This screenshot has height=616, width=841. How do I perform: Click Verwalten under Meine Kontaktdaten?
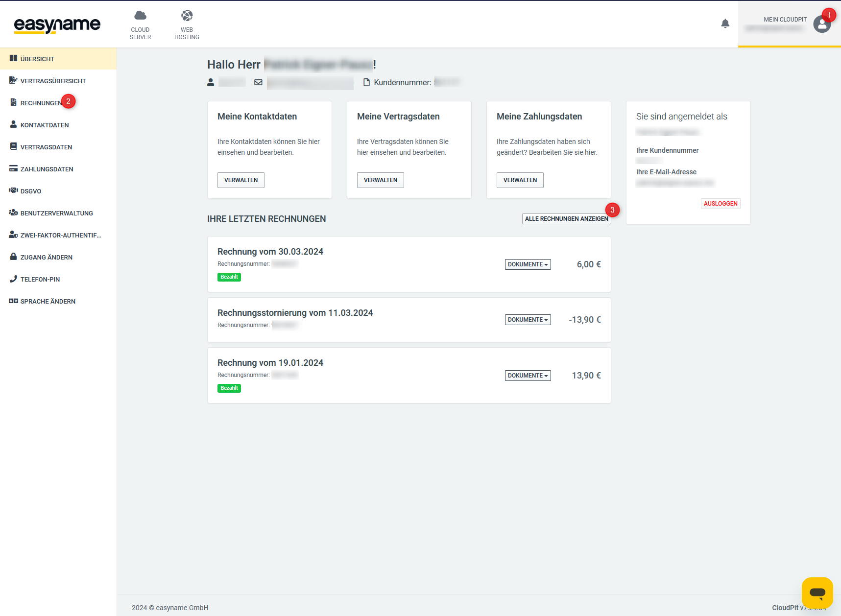pos(240,180)
